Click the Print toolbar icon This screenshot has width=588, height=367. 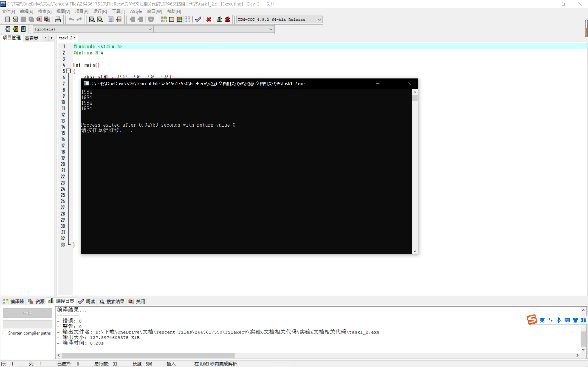pos(58,19)
